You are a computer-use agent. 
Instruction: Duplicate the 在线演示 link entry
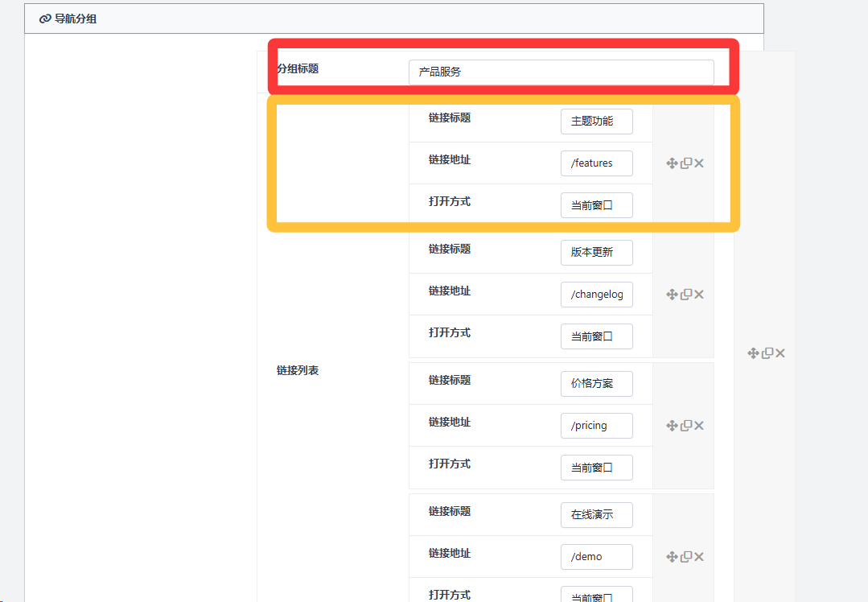click(686, 557)
